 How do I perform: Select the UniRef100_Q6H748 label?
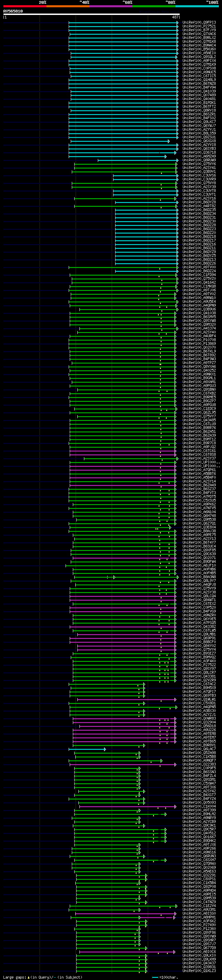coord(199,516)
